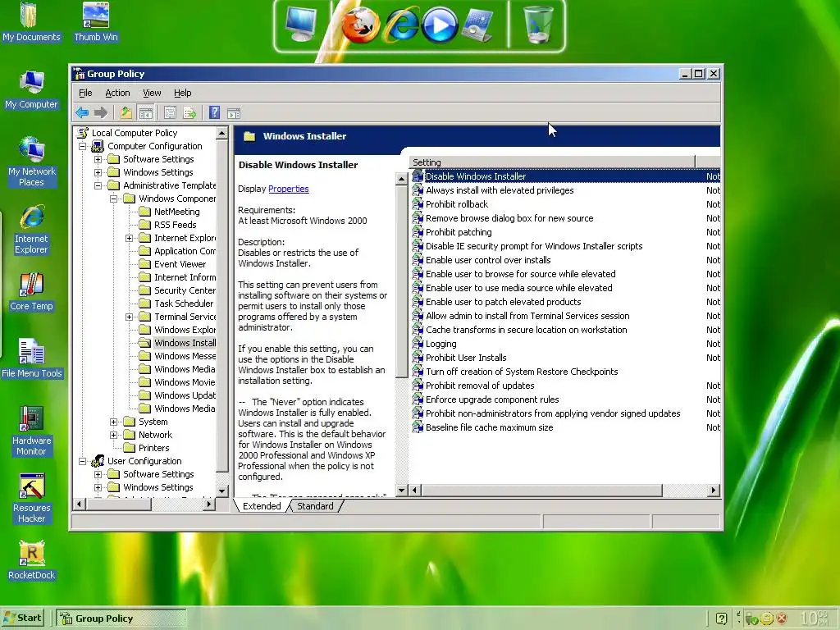The height and width of the screenshot is (630, 840).
Task: Collapse the Administrative Templates node
Action: 98,185
